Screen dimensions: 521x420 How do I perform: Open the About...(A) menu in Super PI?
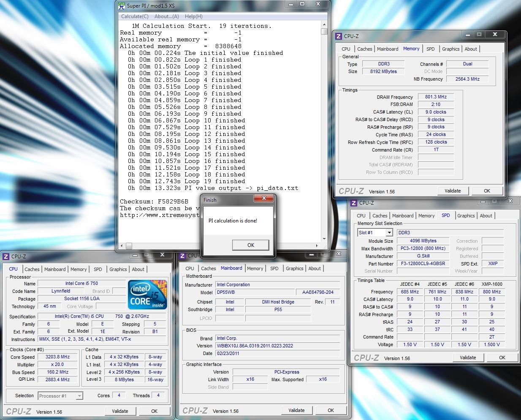167,16
